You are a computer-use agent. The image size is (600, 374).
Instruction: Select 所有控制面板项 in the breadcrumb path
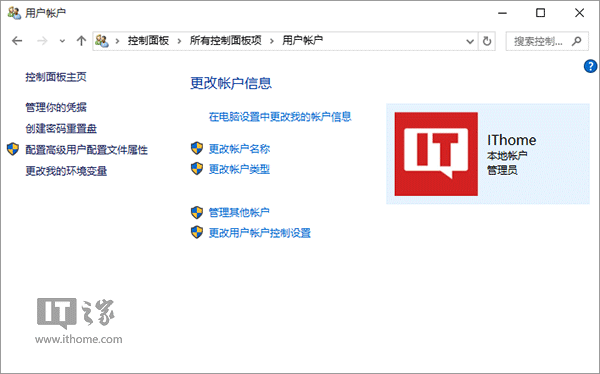pos(226,41)
